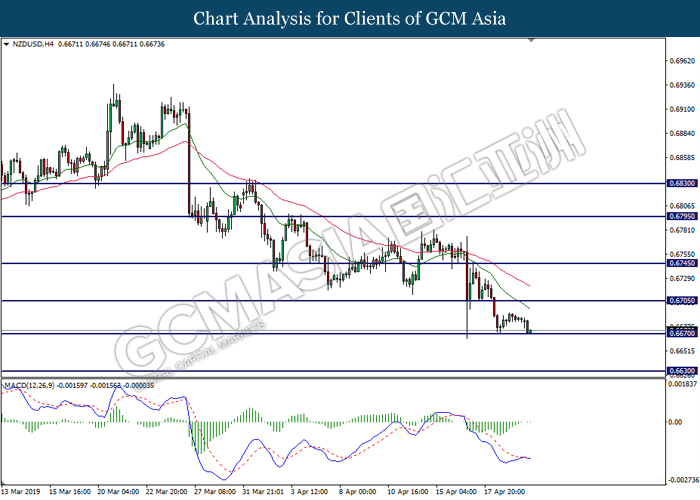Click the 0.68585 price axis value
Screen dimensions: 700x500
click(x=682, y=158)
